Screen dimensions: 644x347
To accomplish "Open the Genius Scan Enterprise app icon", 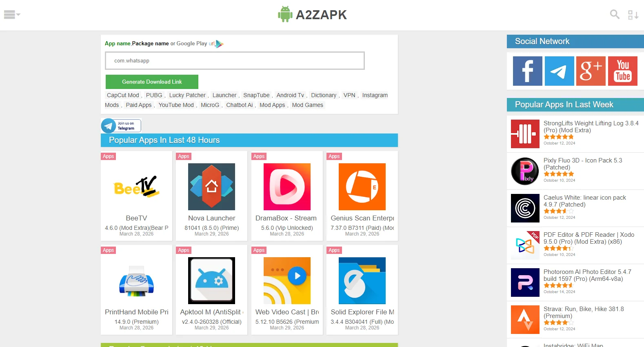I will 362,187.
